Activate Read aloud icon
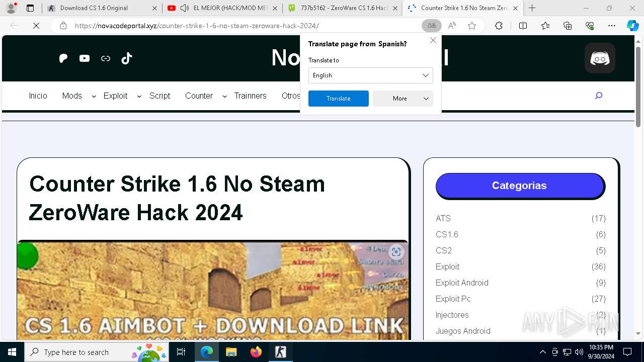This screenshot has height=362, width=644. (x=452, y=26)
